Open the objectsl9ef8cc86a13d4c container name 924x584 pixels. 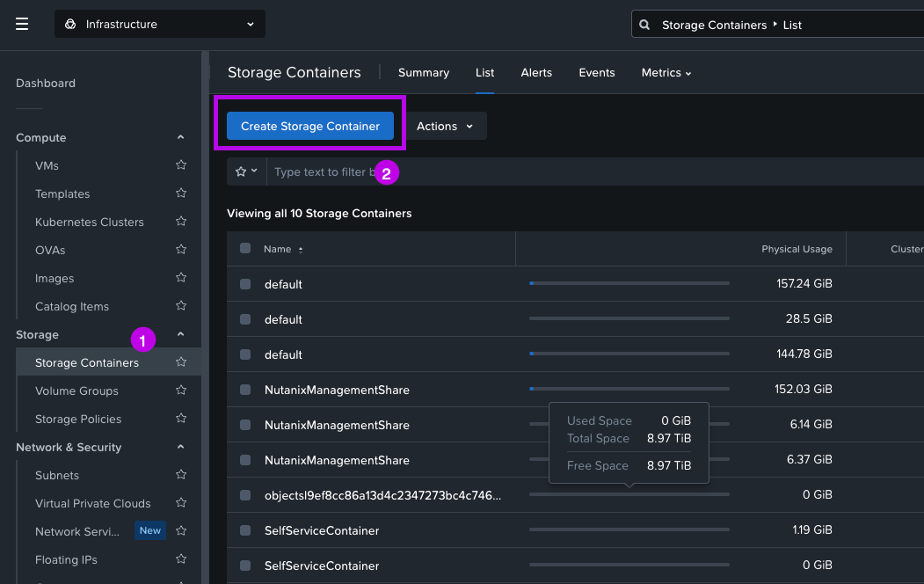point(383,495)
